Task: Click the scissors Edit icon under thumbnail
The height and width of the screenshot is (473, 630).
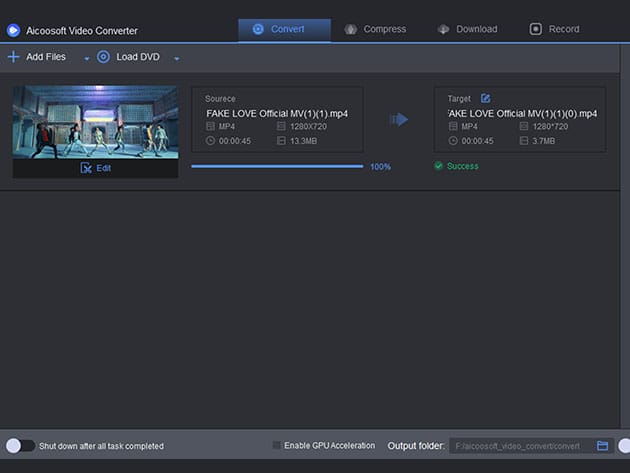Action: (86, 168)
